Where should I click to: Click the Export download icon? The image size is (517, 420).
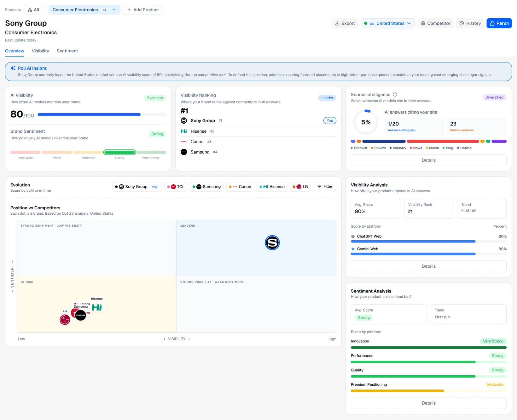tap(337, 23)
